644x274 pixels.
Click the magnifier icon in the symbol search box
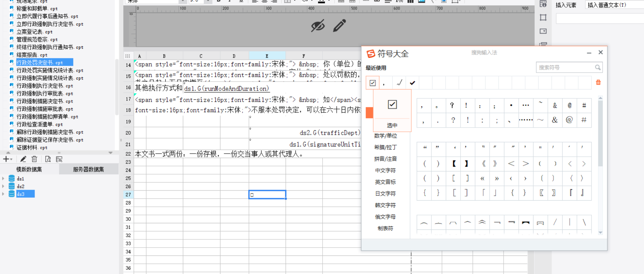[598, 68]
